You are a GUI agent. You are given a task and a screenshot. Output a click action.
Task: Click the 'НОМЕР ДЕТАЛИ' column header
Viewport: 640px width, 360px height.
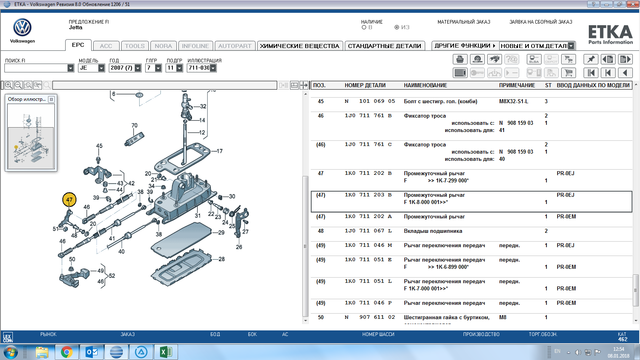coord(365,85)
